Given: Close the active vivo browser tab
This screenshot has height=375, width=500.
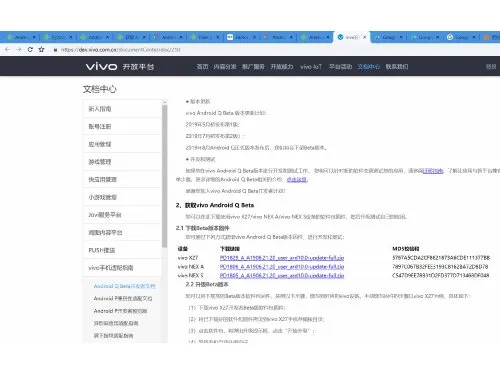Looking at the screenshot, I should point(365,37).
